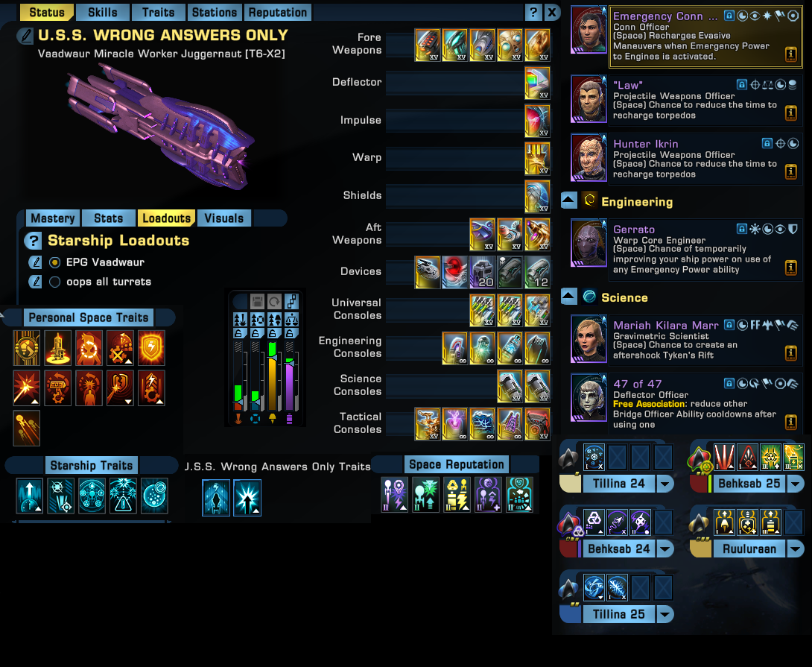The width and height of the screenshot is (812, 667).
Task: Select the EPG Vaadwaur loadout radio button
Action: (x=54, y=263)
